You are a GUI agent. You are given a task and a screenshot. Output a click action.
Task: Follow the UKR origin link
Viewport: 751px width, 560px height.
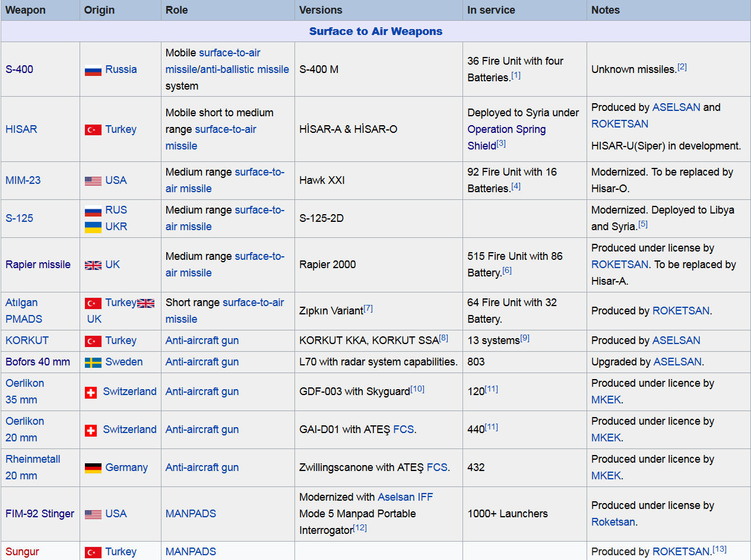[x=116, y=227]
